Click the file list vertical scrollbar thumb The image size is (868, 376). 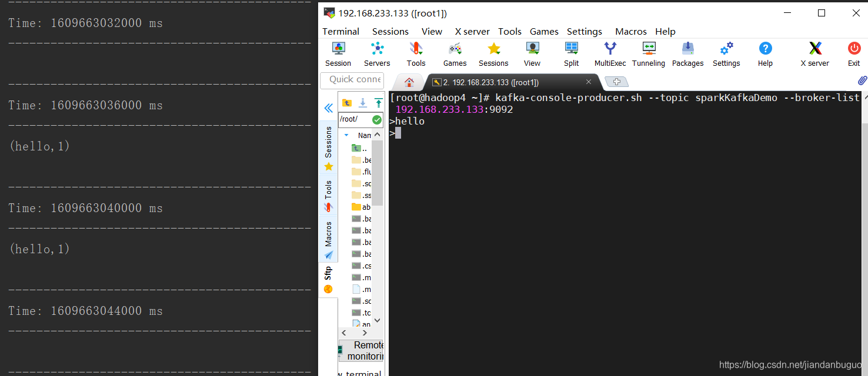(378, 173)
